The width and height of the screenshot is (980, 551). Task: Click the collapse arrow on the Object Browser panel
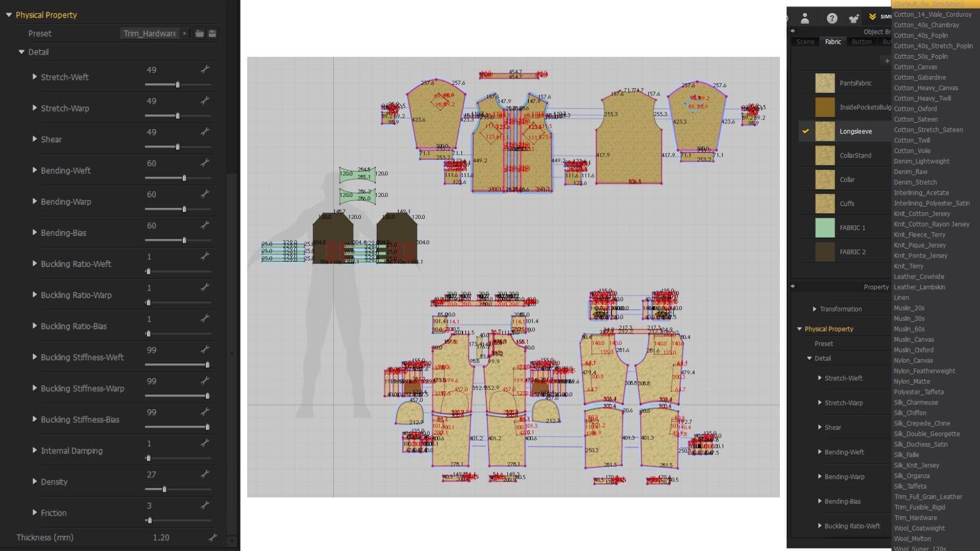793,31
